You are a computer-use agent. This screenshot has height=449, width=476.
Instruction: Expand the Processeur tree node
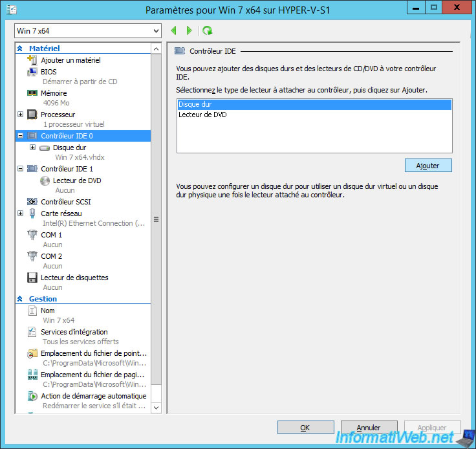coord(21,115)
